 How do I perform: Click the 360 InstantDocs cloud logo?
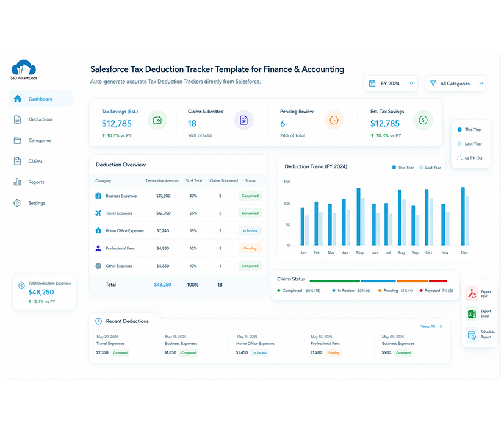pyautogui.click(x=24, y=69)
